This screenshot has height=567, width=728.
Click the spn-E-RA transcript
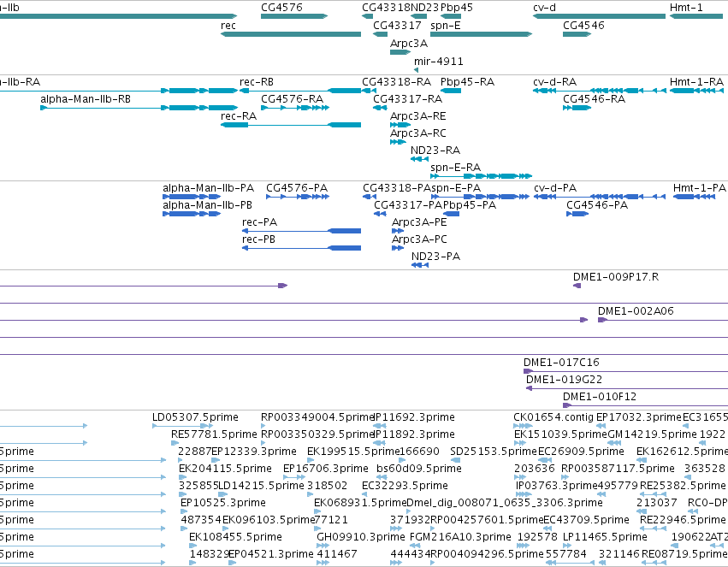pyautogui.click(x=481, y=176)
